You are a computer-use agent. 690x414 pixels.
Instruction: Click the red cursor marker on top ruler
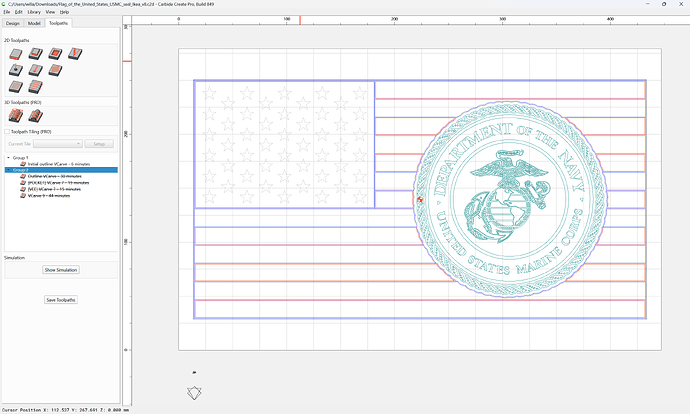tap(300, 20)
